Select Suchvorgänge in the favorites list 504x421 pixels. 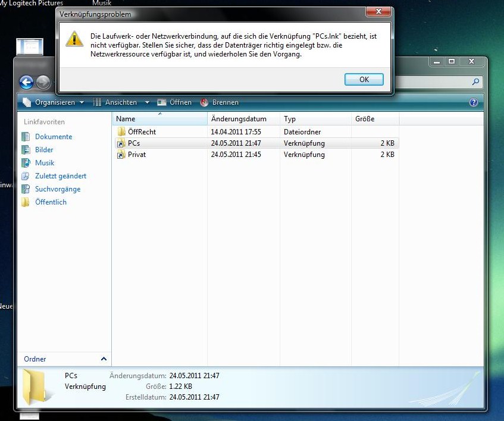pos(57,189)
